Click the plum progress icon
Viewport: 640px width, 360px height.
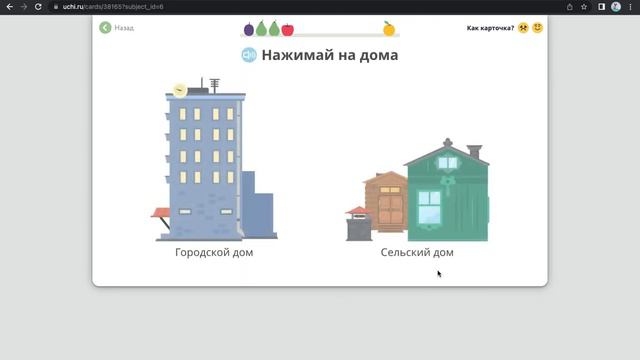[249, 29]
